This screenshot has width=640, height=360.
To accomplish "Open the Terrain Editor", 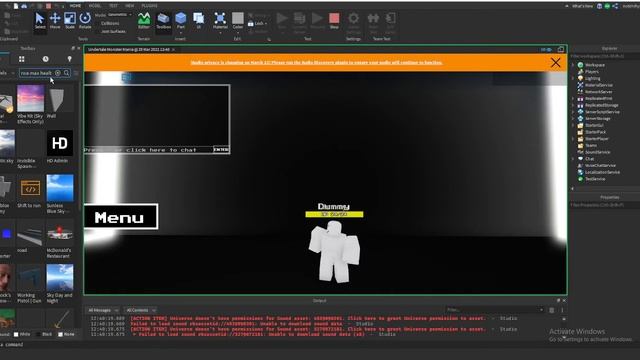I will pos(144,21).
